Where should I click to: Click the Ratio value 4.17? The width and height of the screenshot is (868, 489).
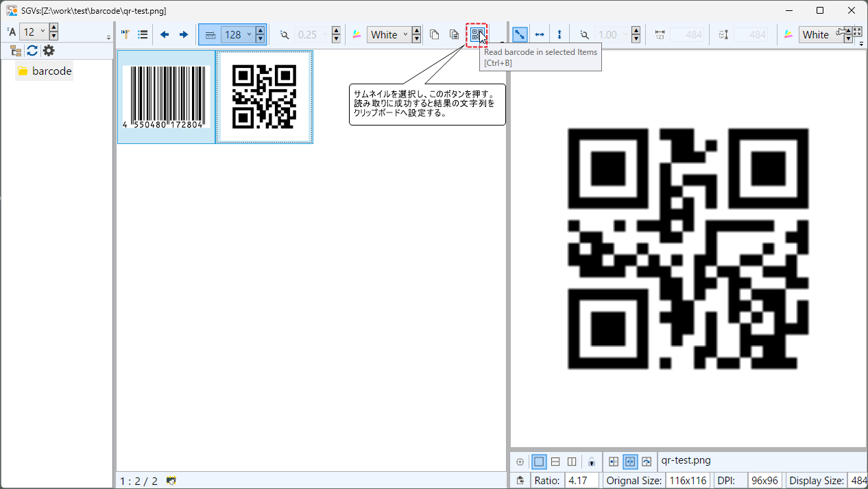click(581, 481)
